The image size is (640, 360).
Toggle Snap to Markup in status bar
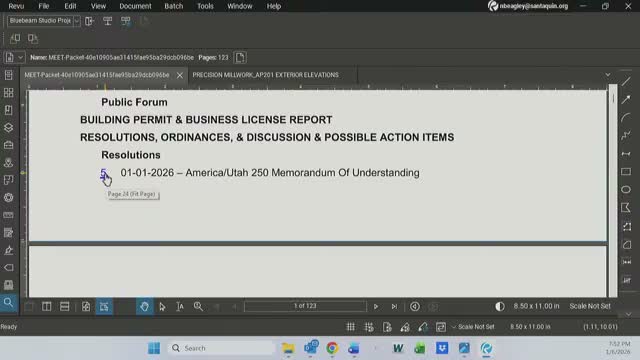pyautogui.click(x=405, y=327)
